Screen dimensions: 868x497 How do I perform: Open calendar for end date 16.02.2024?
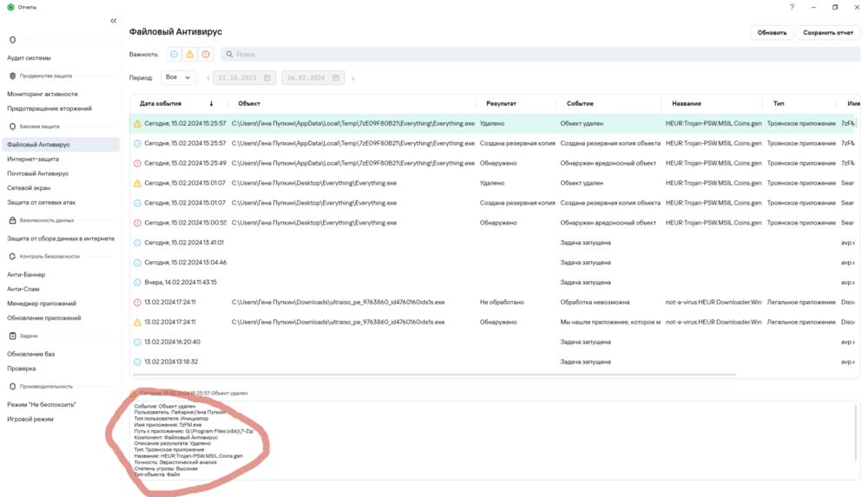[x=335, y=78]
